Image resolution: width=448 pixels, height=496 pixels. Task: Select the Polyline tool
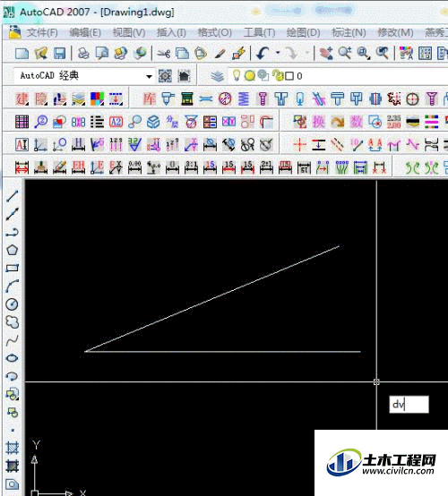pyautogui.click(x=13, y=232)
